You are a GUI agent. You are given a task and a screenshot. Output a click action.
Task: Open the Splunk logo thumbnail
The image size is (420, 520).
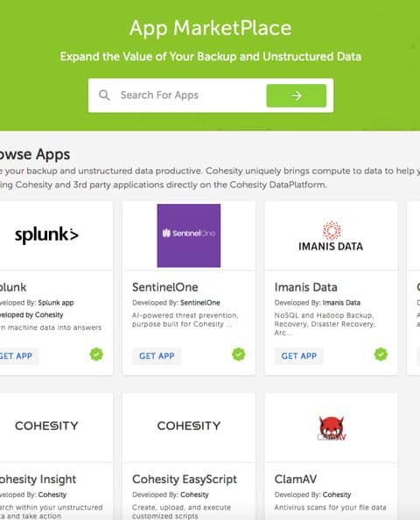point(46,235)
